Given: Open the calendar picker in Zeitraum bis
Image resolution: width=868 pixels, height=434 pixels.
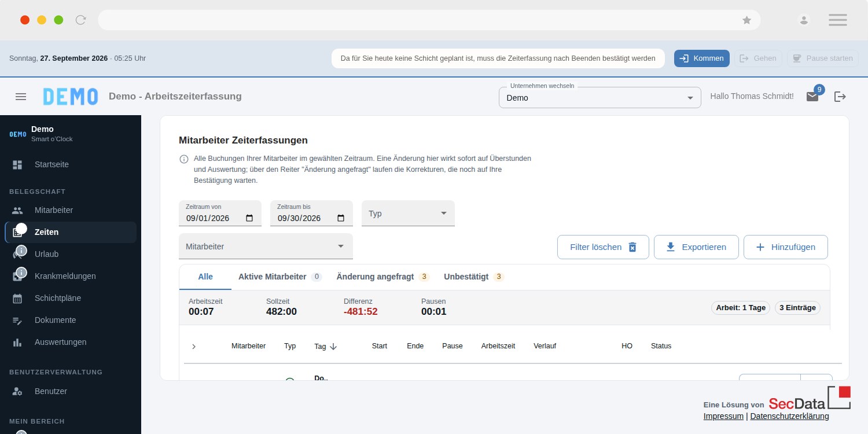Looking at the screenshot, I should tap(341, 218).
